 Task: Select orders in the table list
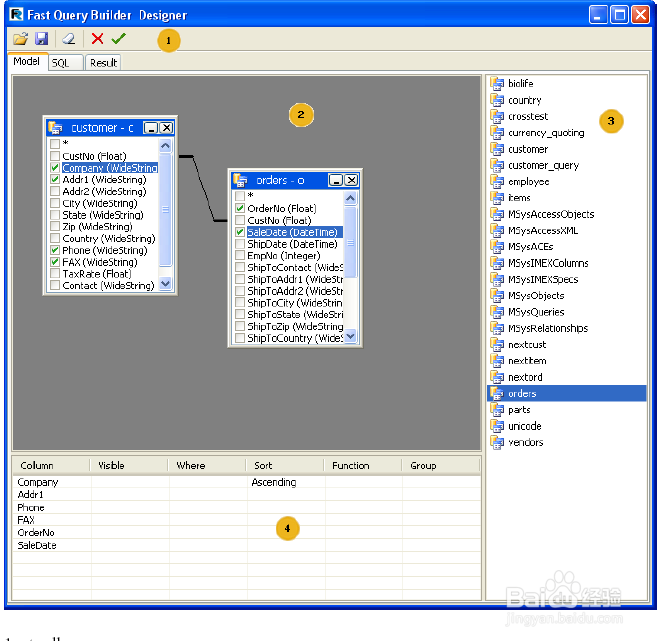coord(567,393)
